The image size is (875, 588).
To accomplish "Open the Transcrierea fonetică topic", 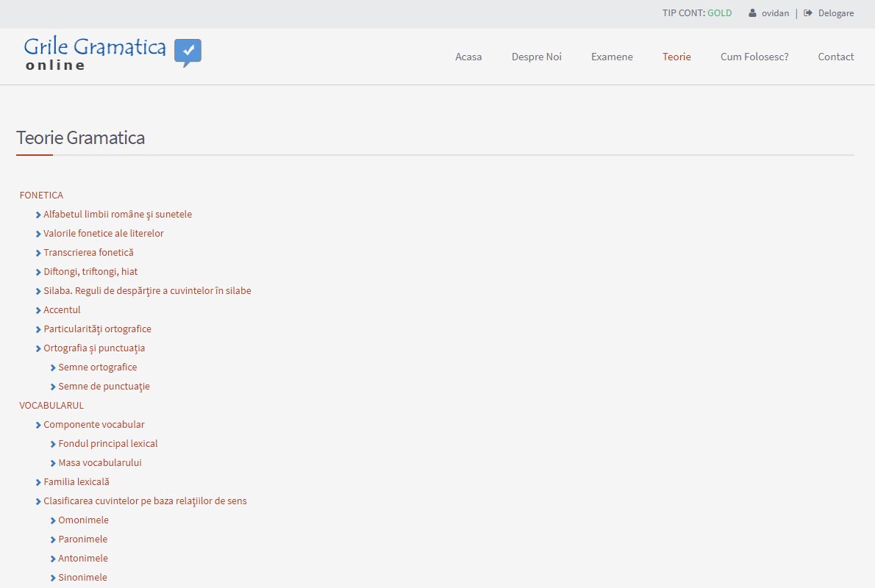I will point(88,253).
